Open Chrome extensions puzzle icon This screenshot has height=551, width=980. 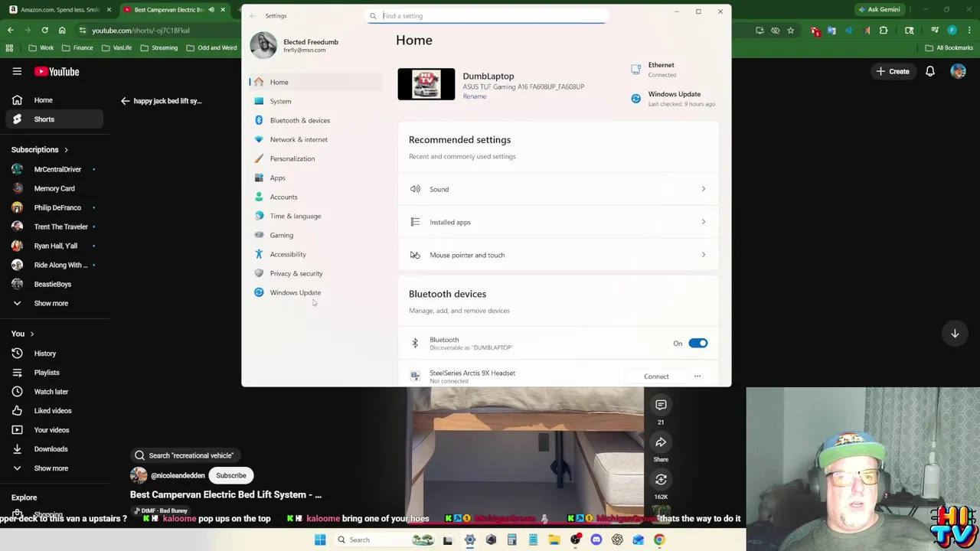pos(884,30)
